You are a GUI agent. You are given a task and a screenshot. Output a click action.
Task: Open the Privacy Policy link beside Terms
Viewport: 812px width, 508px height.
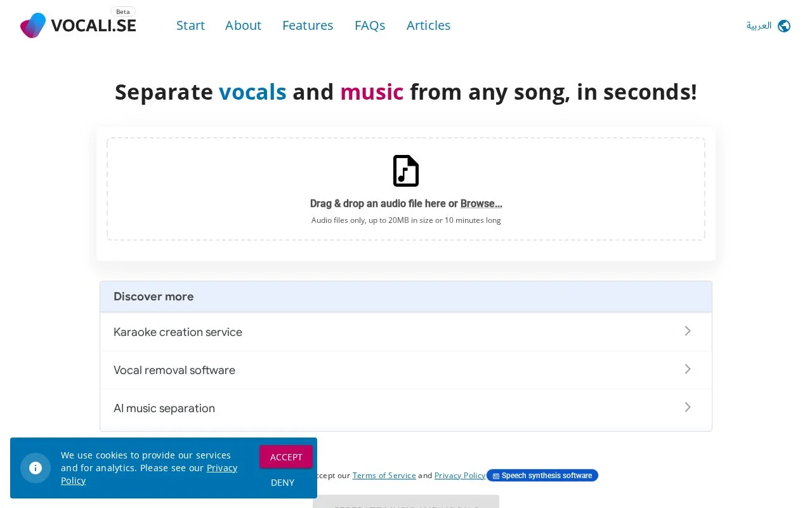tap(460, 476)
